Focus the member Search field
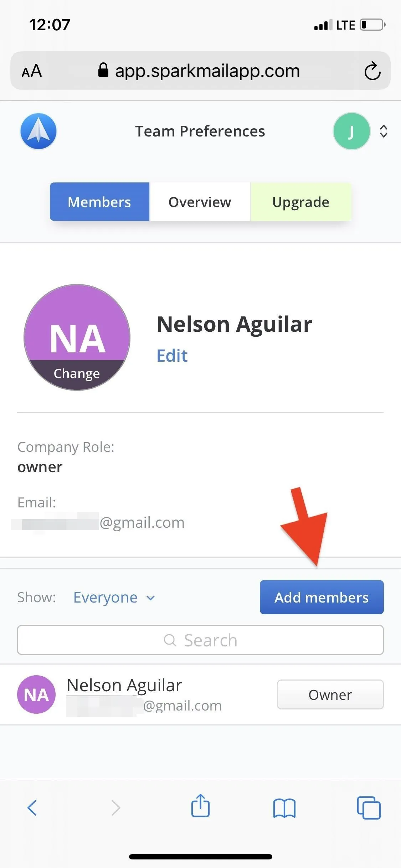Viewport: 401px width, 868px height. point(200,640)
